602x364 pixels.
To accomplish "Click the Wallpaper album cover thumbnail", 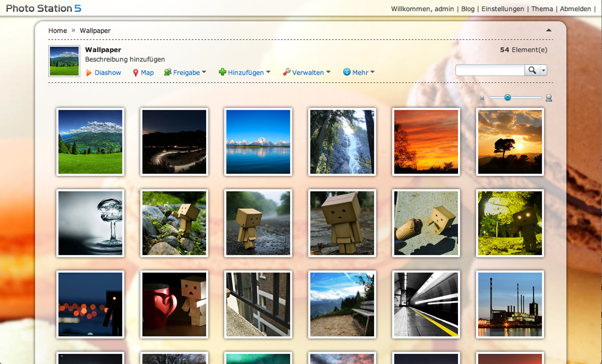I will pyautogui.click(x=64, y=61).
